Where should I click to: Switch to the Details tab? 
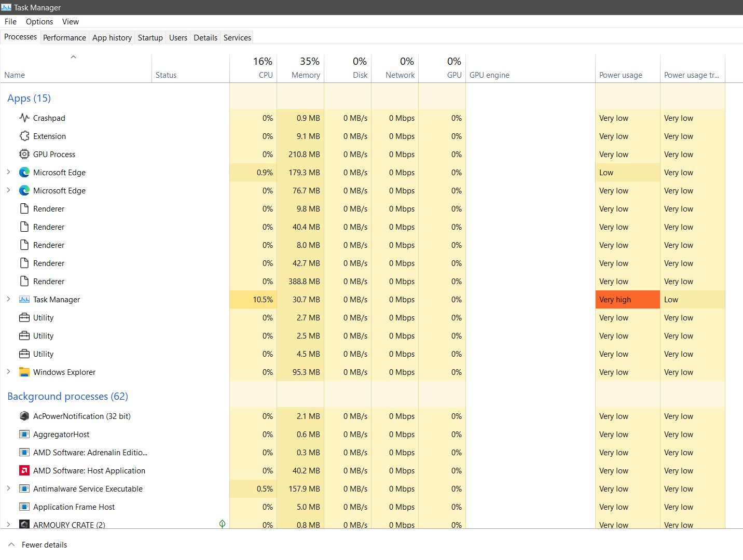pyautogui.click(x=205, y=37)
